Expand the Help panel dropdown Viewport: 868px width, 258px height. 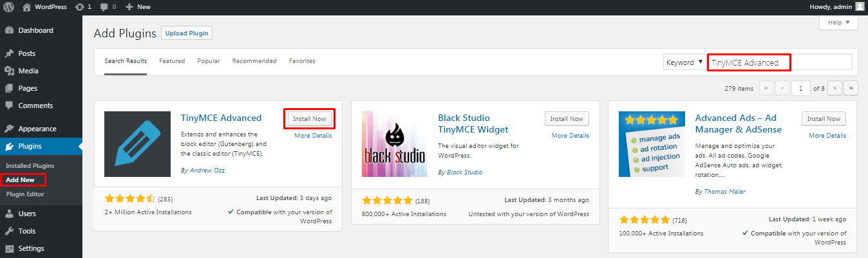(x=838, y=22)
